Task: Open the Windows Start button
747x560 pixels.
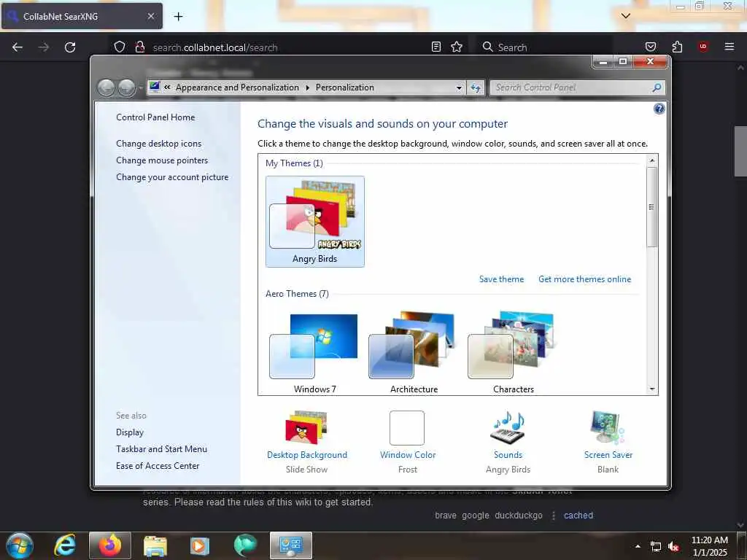Action: point(20,546)
